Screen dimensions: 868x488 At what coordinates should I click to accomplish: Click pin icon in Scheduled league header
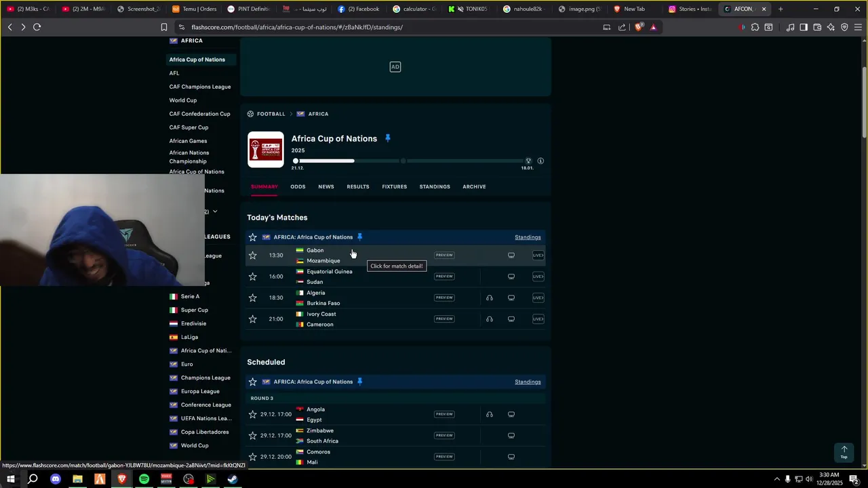pyautogui.click(x=359, y=382)
